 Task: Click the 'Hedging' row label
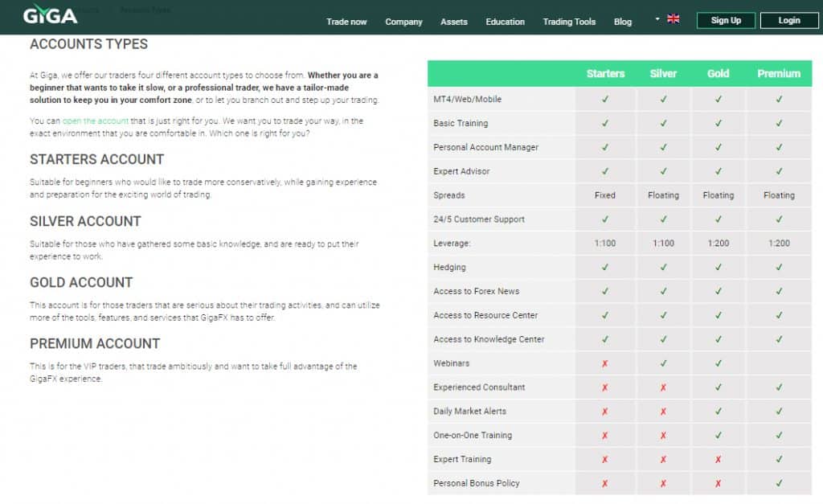449,267
